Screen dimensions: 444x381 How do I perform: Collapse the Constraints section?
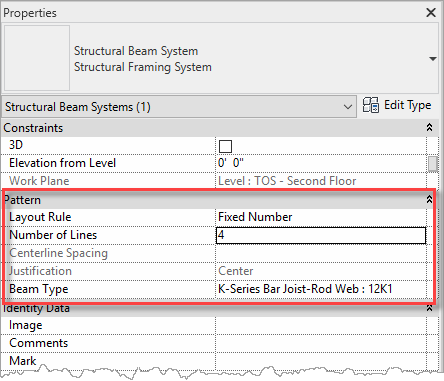[430, 127]
